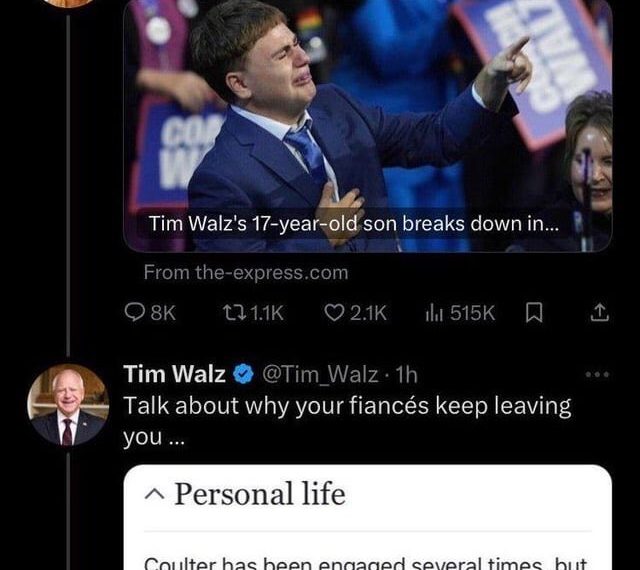This screenshot has height=570, width=640.
Task: Open Tim Walz profile avatar photo
Action: (x=68, y=405)
